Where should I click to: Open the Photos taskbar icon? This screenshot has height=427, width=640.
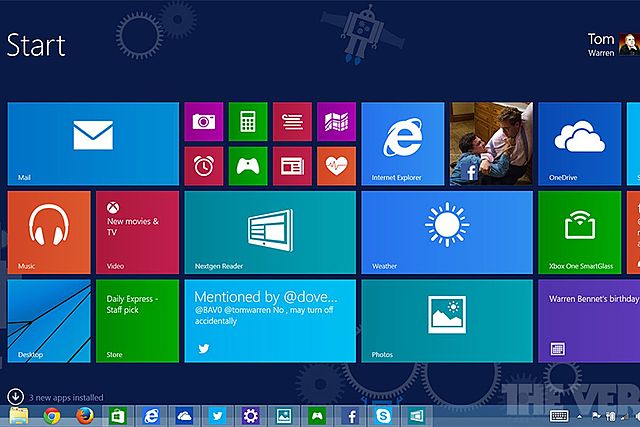284,416
